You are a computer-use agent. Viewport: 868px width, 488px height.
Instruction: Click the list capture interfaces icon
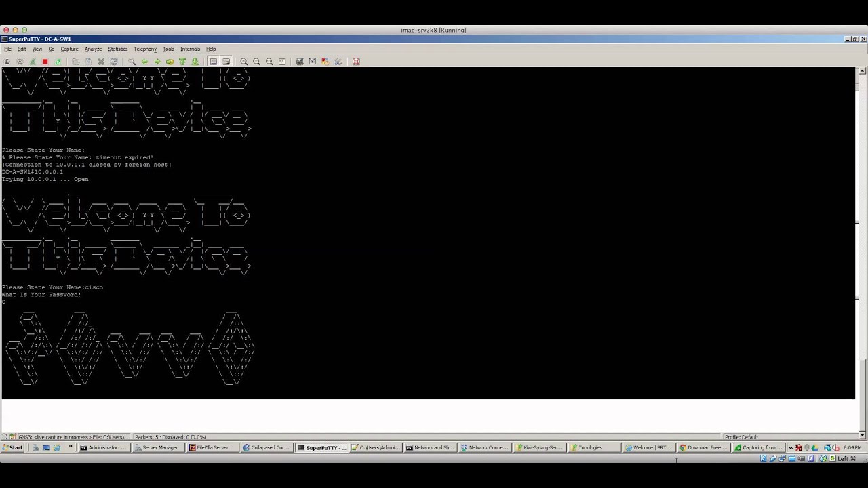(x=7, y=62)
